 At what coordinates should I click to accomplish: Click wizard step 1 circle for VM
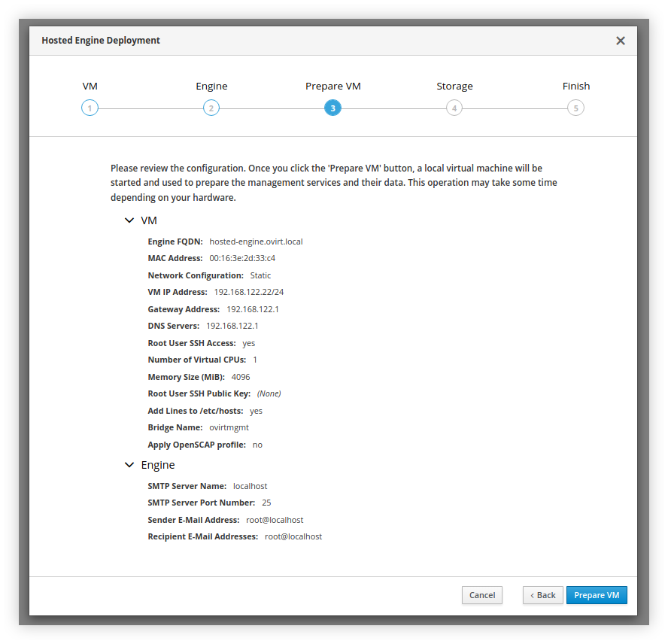[90, 108]
